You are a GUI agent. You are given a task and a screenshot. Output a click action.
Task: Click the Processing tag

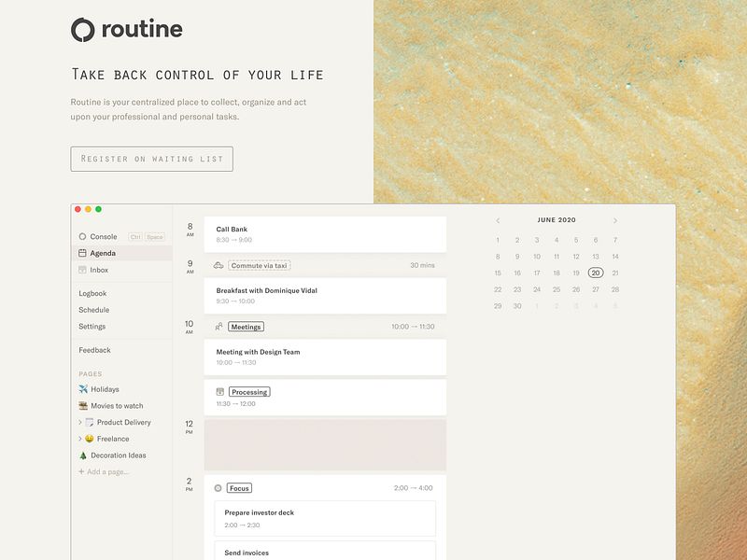point(249,392)
